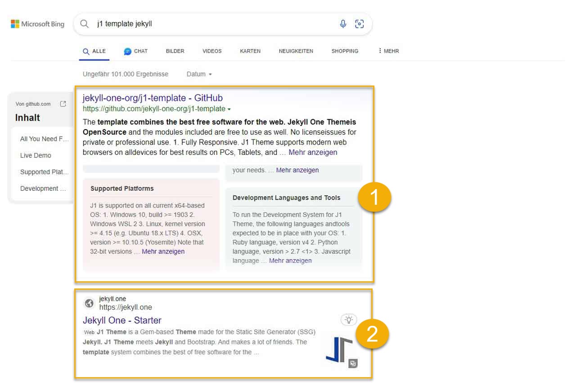Click the github.com/jekyll-one-org/j1-template URL
The width and height of the screenshot is (576, 392).
coord(154,109)
